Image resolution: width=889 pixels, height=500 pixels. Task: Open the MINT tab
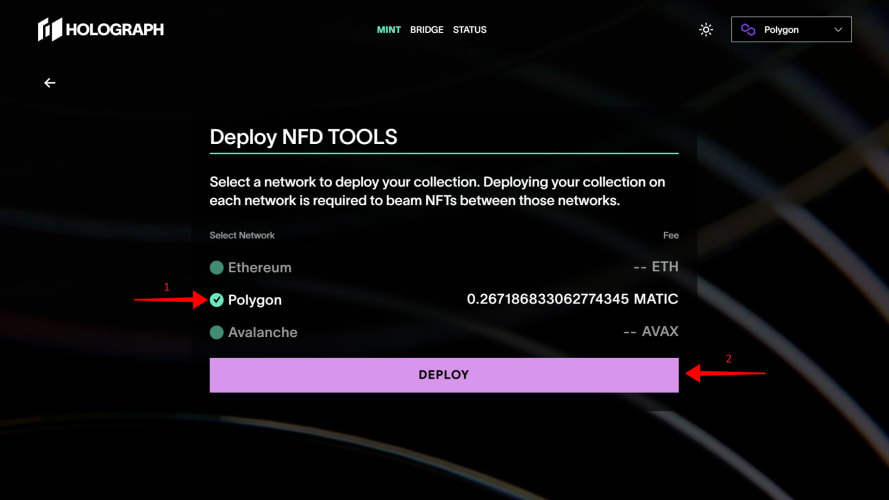[388, 30]
